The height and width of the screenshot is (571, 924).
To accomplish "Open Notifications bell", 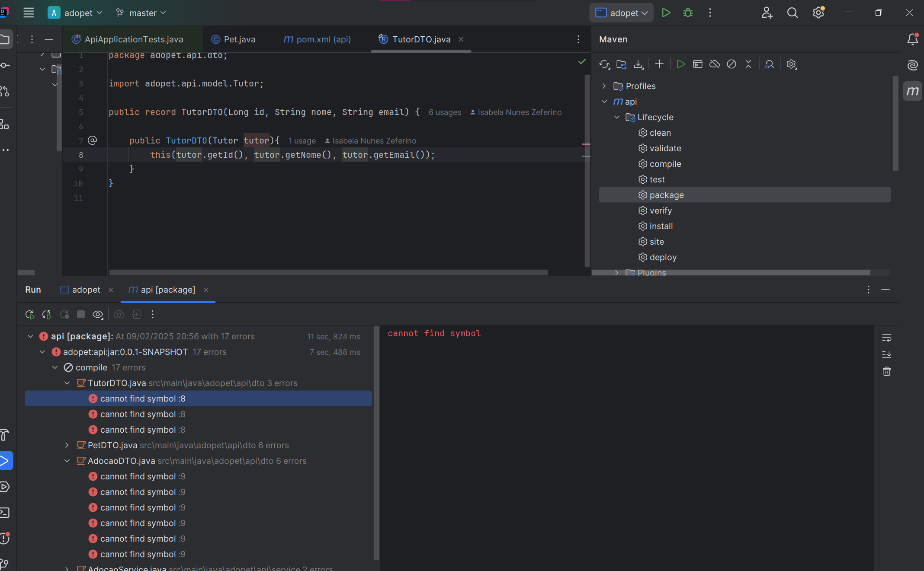I will [913, 39].
